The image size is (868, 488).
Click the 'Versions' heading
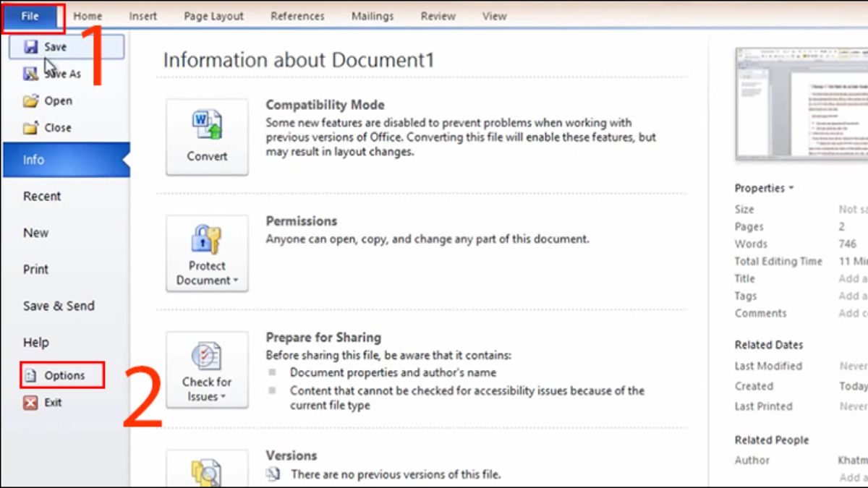[292, 455]
